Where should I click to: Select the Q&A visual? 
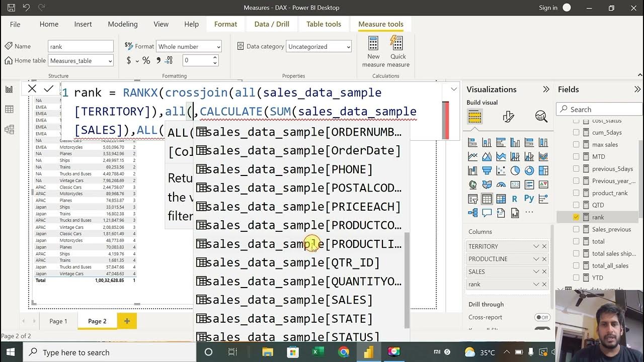[x=487, y=213]
